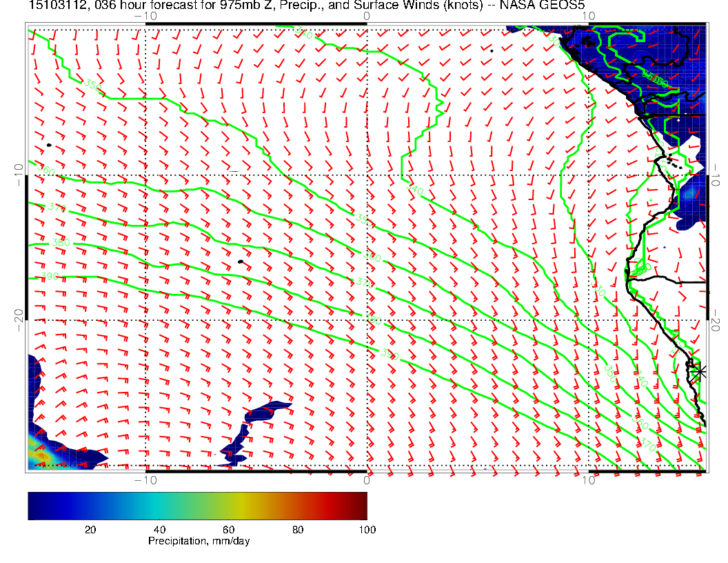
Task: Click the "10" longitude label on bottom axis
Action: (x=588, y=481)
